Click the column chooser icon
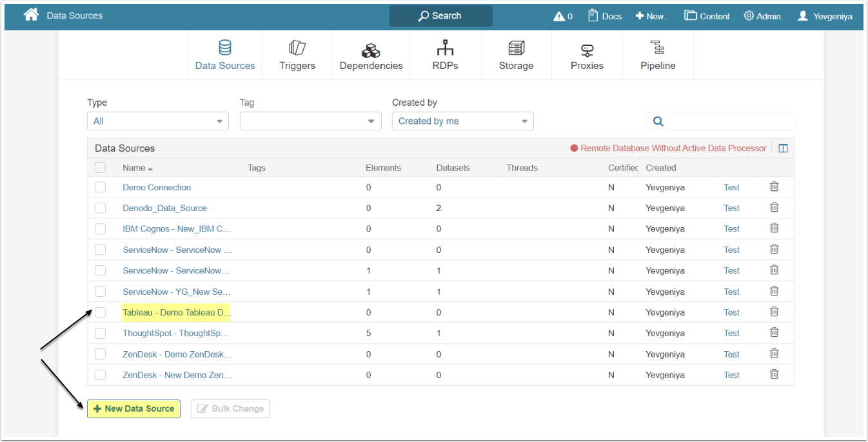Image resolution: width=868 pixels, height=442 pixels. (783, 148)
